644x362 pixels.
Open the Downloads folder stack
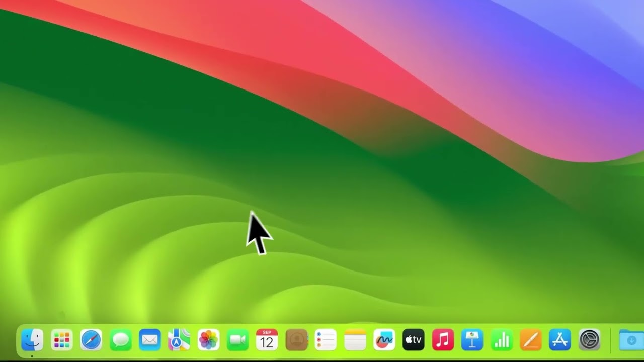(631, 340)
